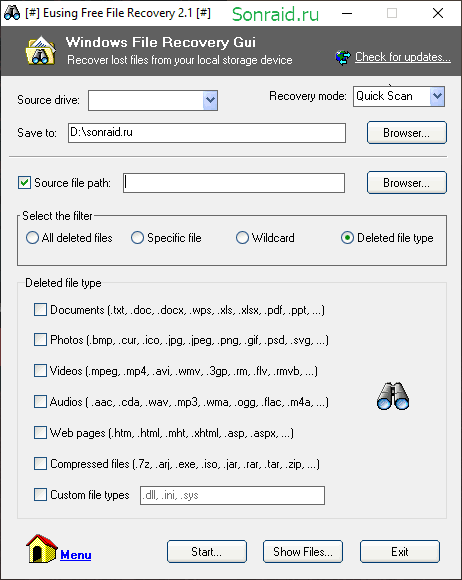The width and height of the screenshot is (462, 580).
Task: Expand the Source drive dropdown
Action: (210, 100)
